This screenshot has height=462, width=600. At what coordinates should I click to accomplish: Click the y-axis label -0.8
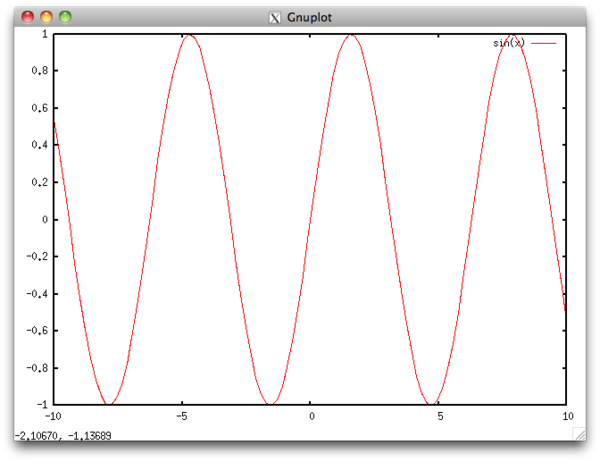pos(37,368)
